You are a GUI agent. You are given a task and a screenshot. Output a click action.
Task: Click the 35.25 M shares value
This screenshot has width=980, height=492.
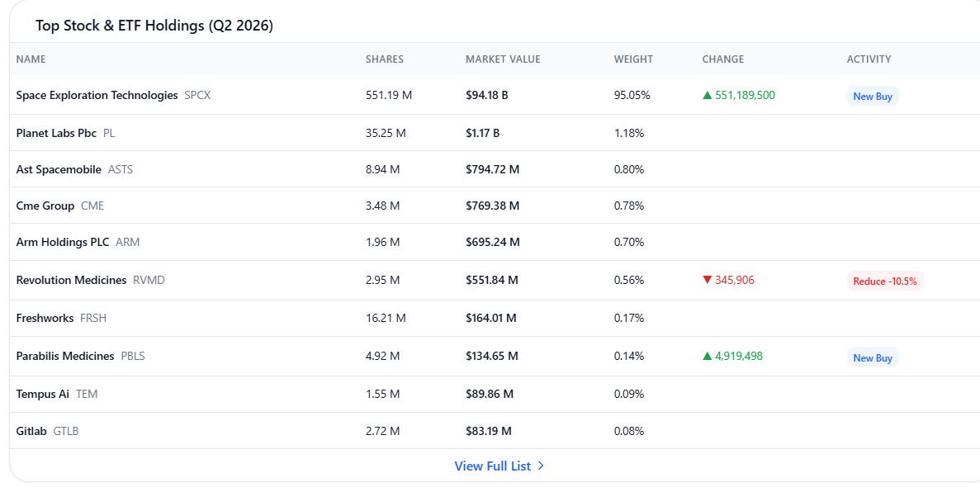386,133
